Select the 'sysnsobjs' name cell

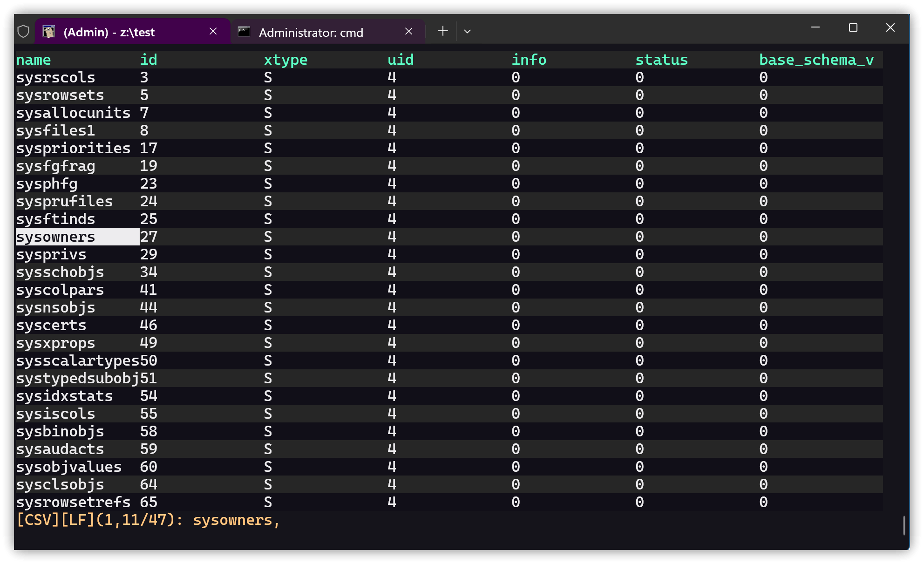[55, 307]
